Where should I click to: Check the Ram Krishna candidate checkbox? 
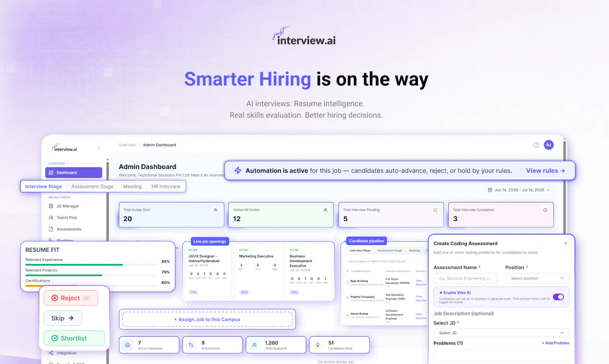348,282
